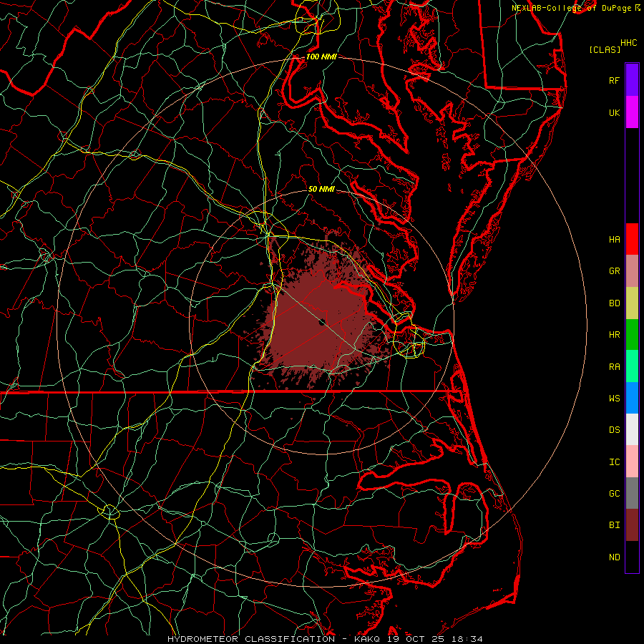The image size is (644, 644).
Task: Click the GC gray legend swatch
Action: (632, 493)
